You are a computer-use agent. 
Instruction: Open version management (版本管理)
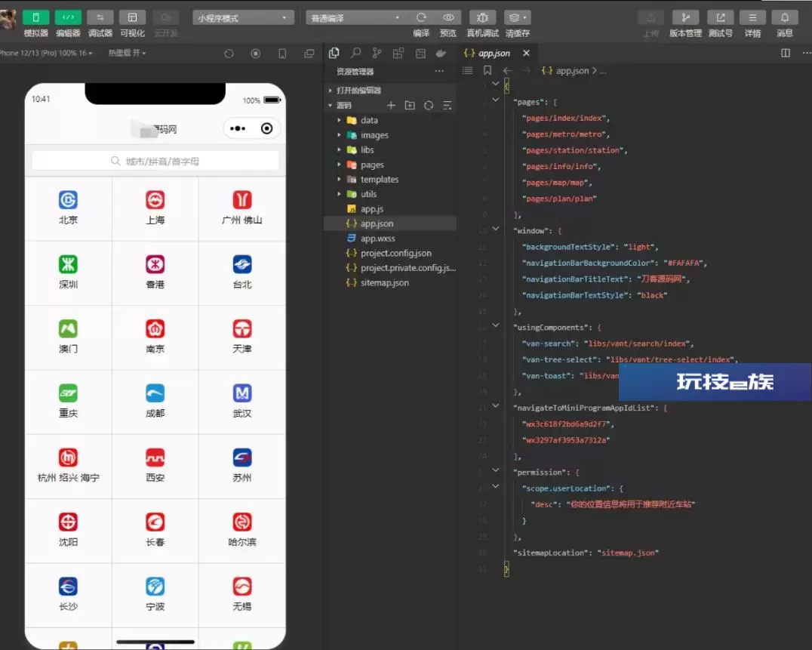[x=685, y=17]
